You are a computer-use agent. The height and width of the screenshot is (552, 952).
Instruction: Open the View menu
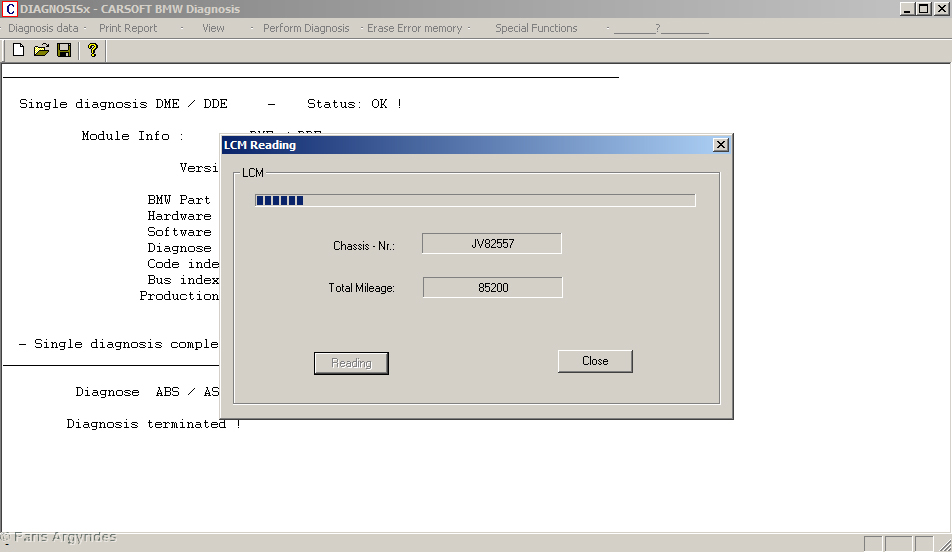click(213, 29)
